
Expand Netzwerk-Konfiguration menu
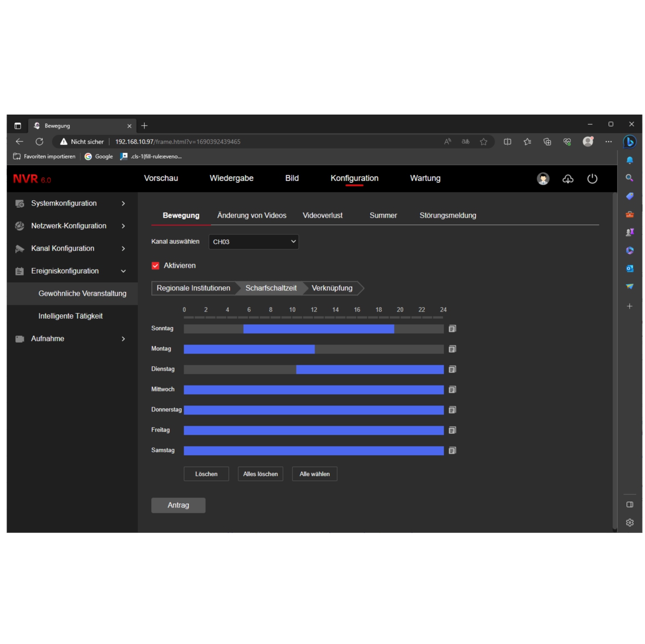(x=70, y=226)
